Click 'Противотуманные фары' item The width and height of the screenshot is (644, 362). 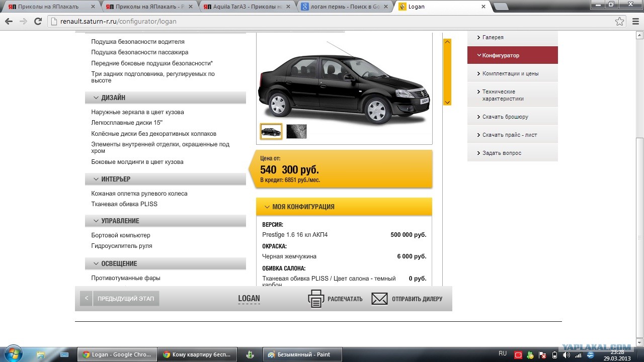click(126, 278)
